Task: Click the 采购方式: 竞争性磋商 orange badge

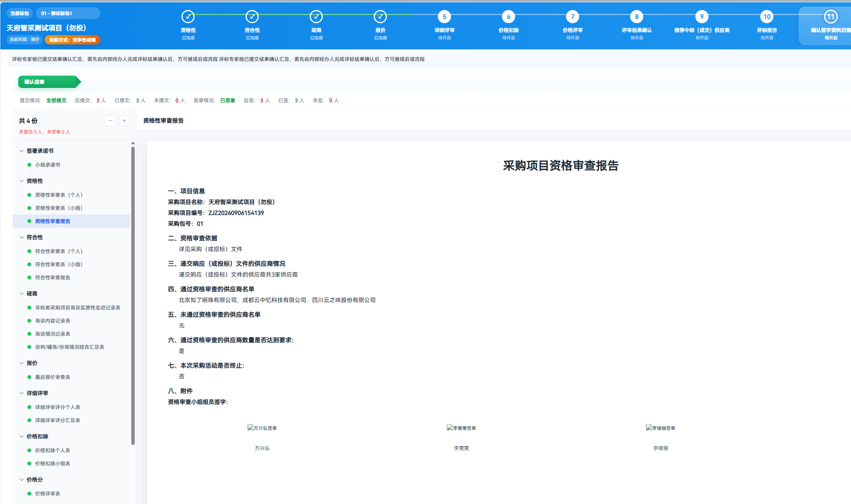Action: point(73,40)
